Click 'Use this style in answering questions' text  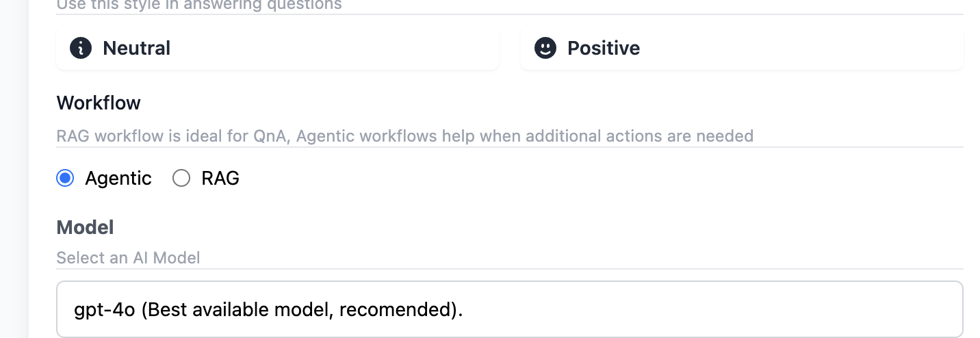[198, 5]
